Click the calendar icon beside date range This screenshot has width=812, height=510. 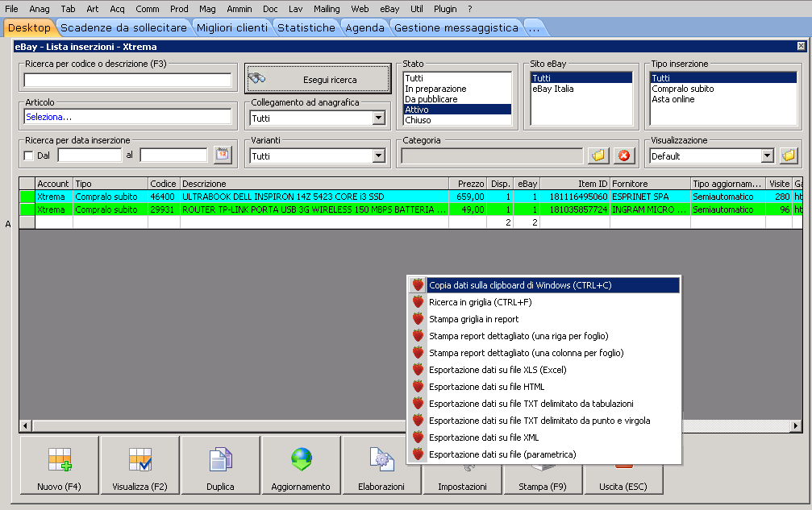tap(223, 155)
